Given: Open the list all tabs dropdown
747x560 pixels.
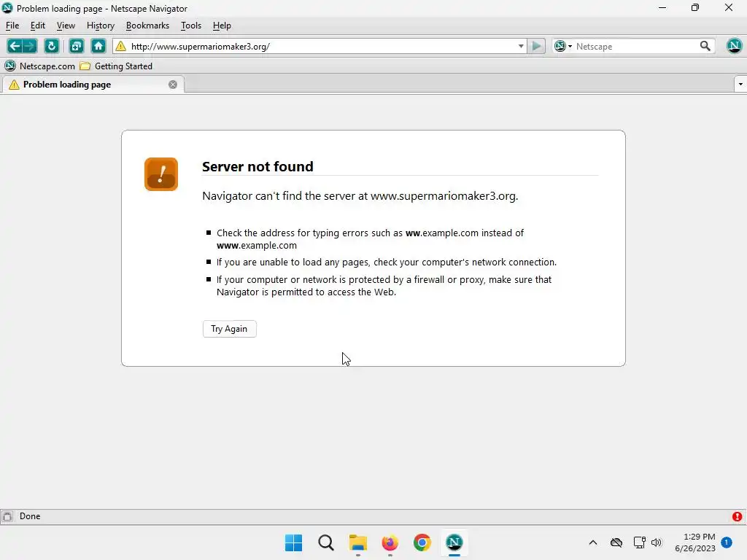Looking at the screenshot, I should [740, 85].
